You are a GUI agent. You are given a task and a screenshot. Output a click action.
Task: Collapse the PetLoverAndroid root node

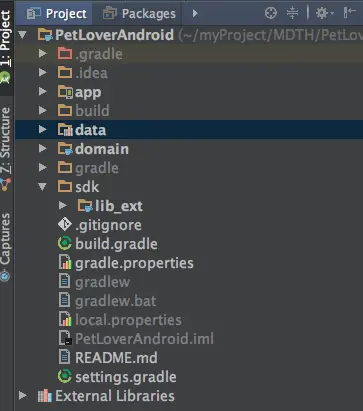pos(22,34)
